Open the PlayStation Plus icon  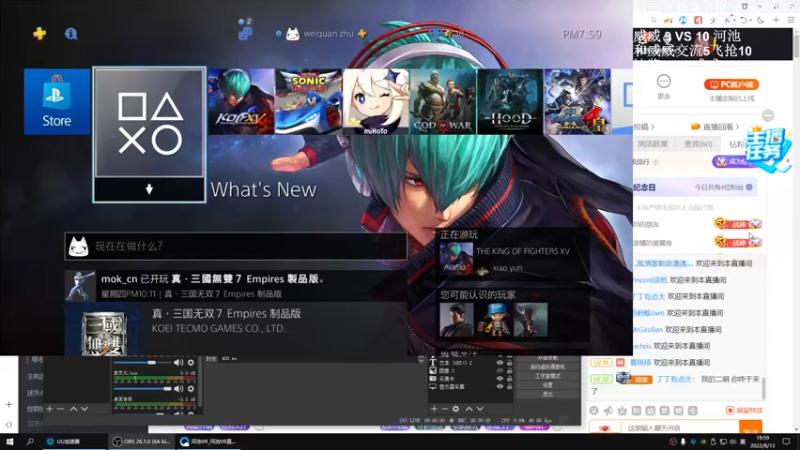pos(39,34)
